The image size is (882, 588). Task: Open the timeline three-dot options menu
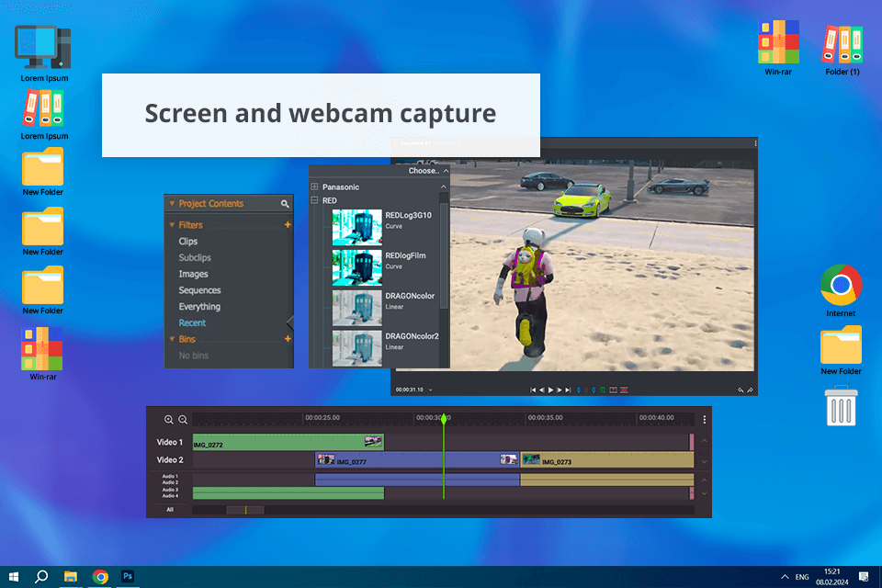705,419
